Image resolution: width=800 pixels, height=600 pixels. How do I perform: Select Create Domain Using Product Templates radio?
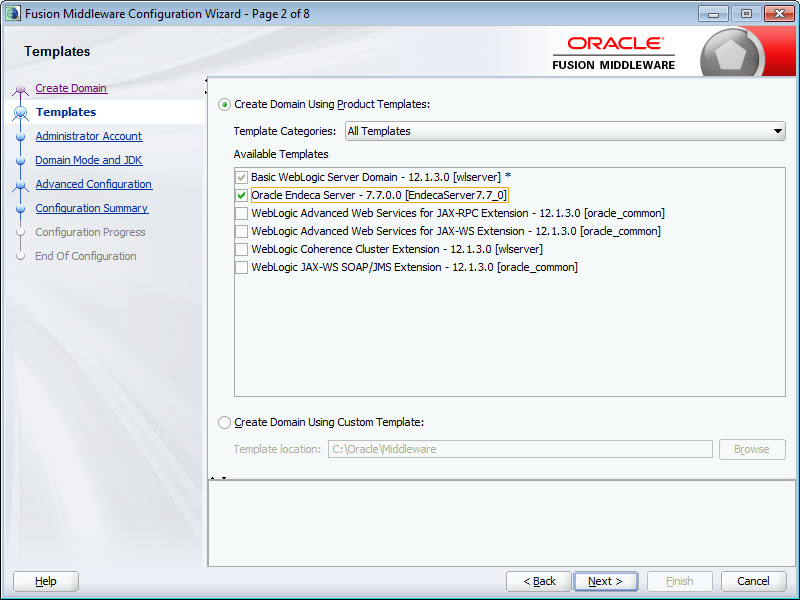[224, 105]
